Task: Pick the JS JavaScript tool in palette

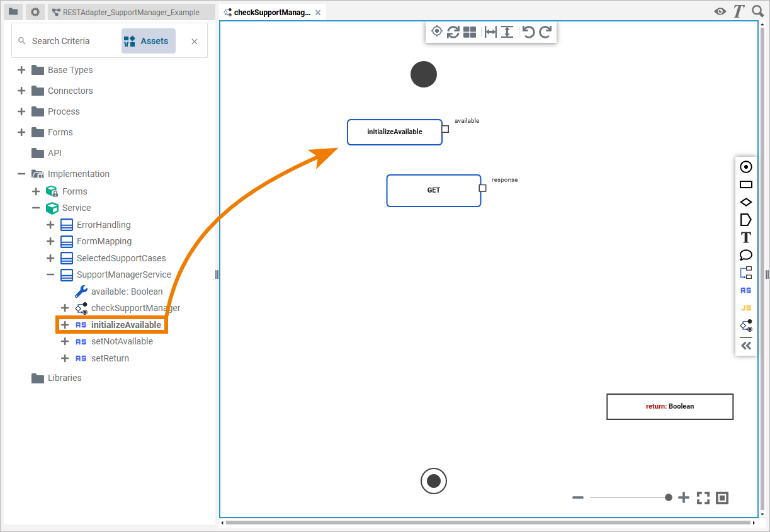Action: [746, 308]
